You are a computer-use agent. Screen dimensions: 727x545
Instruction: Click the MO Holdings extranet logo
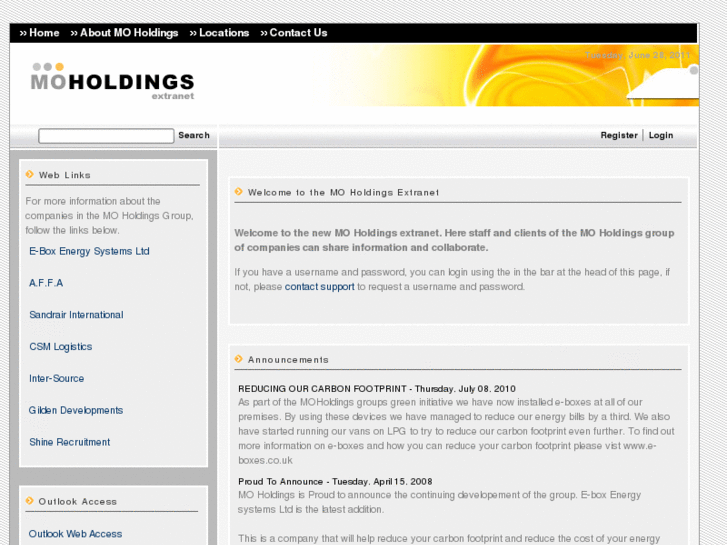pos(112,81)
